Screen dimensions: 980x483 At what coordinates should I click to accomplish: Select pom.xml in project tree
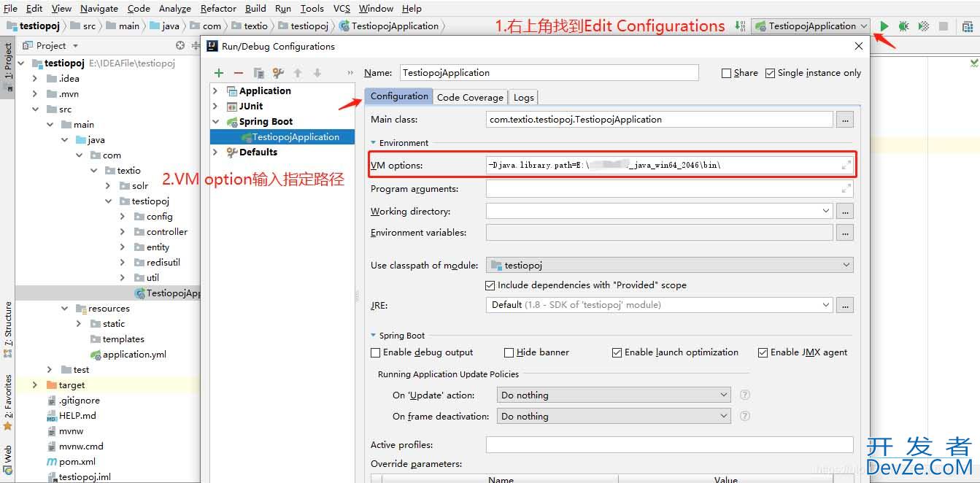coord(77,462)
